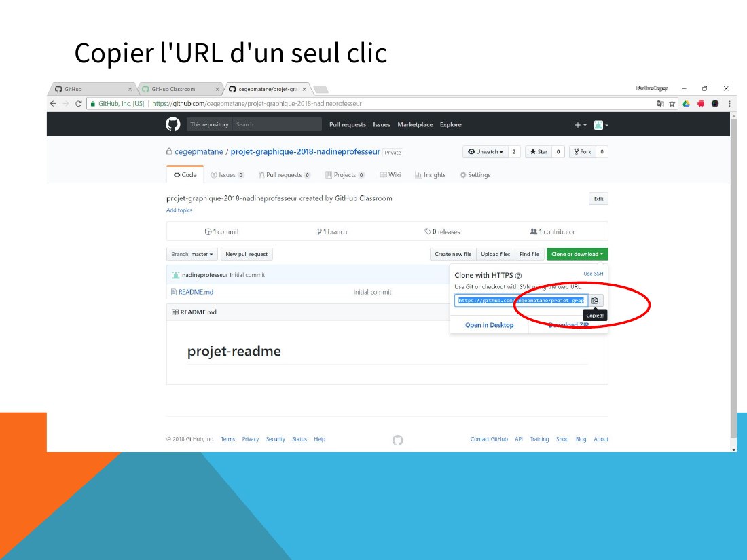Image resolution: width=747 pixels, height=560 pixels.
Task: Copy clone URL with clipboard icon
Action: pyautogui.click(x=595, y=301)
